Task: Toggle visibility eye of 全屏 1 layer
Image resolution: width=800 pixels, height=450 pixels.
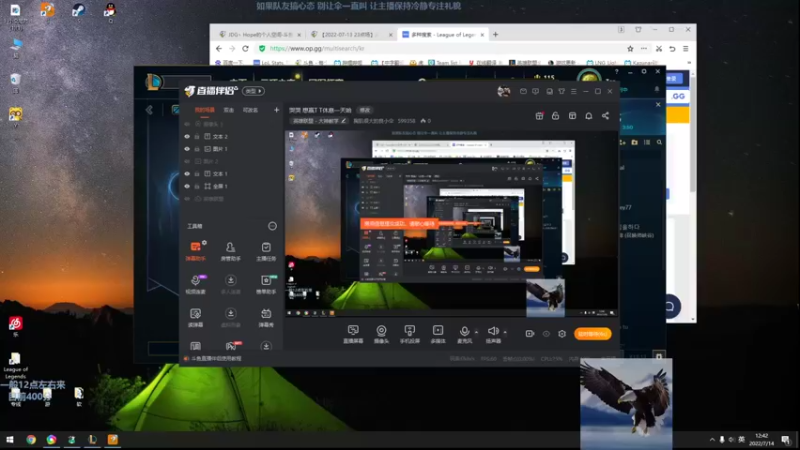Action: click(x=187, y=186)
